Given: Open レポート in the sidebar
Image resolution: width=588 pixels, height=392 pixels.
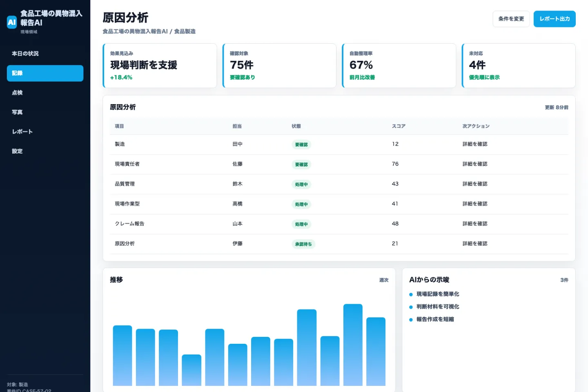Looking at the screenshot, I should (x=45, y=131).
